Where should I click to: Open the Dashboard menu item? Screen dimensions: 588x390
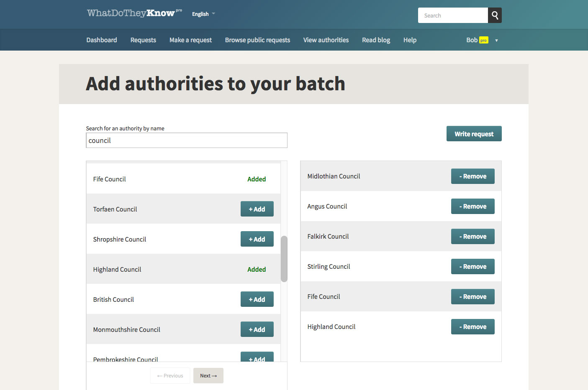click(102, 40)
